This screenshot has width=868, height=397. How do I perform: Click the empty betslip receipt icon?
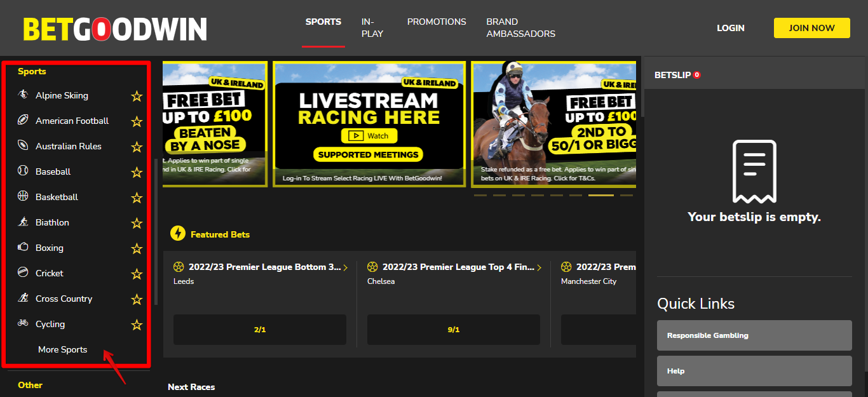click(x=754, y=172)
